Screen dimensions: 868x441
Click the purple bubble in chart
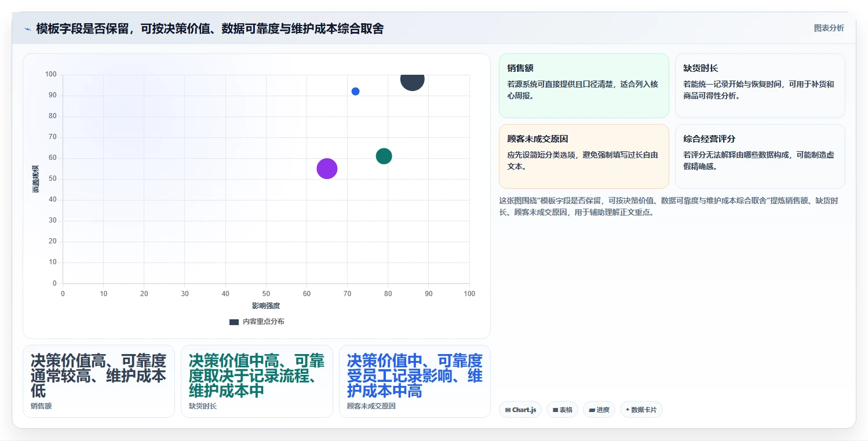327,169
